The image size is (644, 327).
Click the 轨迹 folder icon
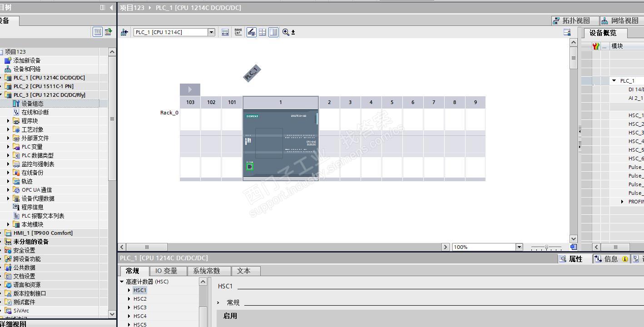pos(16,181)
